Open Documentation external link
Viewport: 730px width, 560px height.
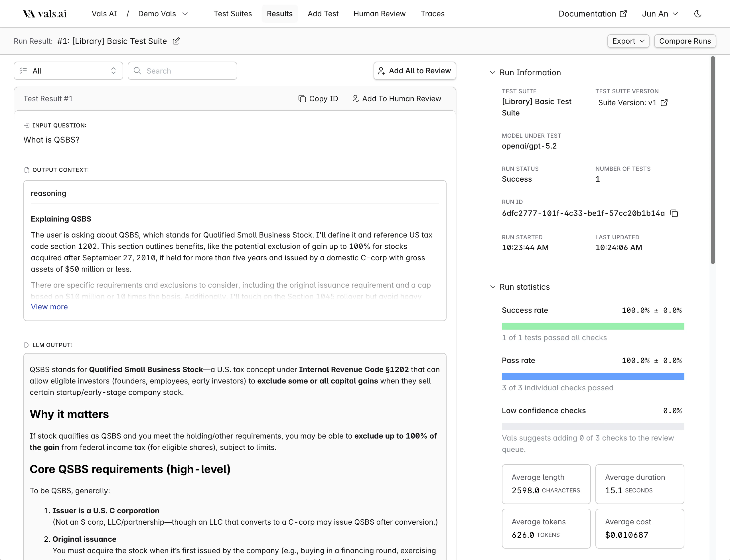pyautogui.click(x=592, y=14)
